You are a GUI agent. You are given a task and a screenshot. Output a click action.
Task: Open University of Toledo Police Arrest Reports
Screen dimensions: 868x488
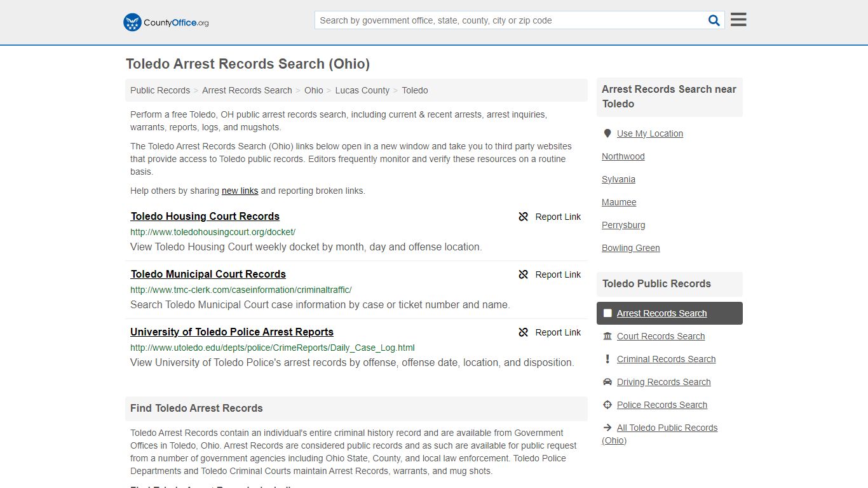pos(232,332)
